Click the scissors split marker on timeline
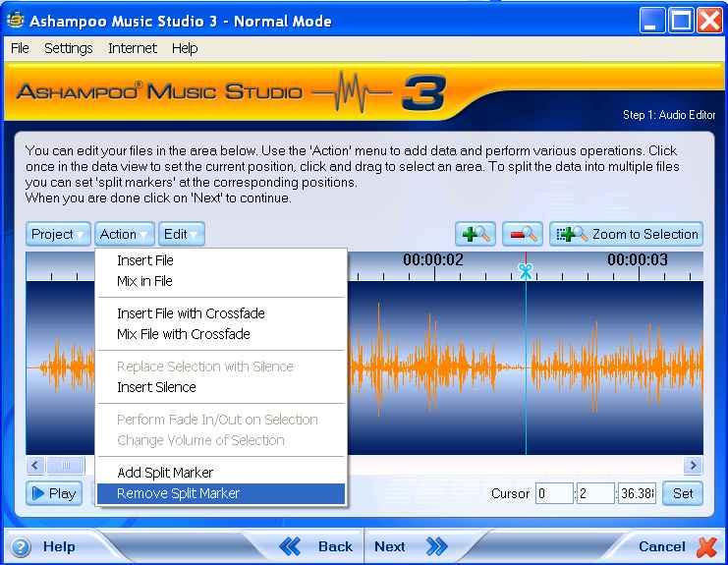The width and height of the screenshot is (728, 565). click(526, 270)
